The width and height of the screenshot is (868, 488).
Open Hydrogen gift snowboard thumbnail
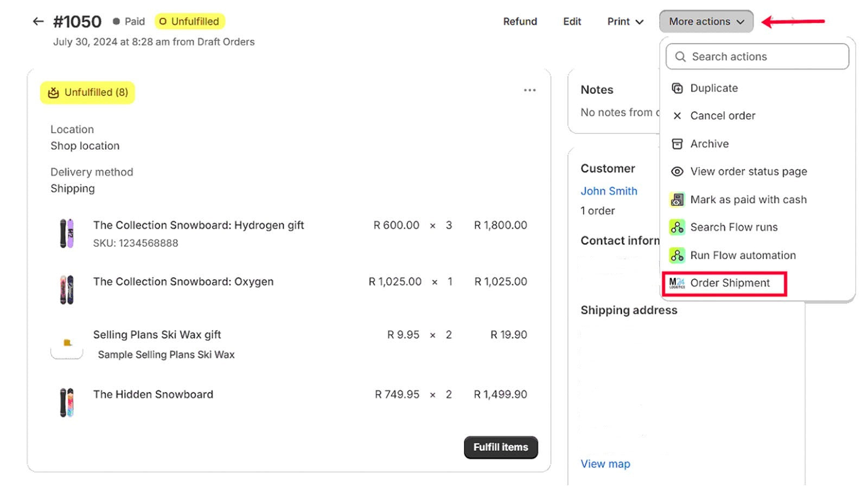point(67,234)
